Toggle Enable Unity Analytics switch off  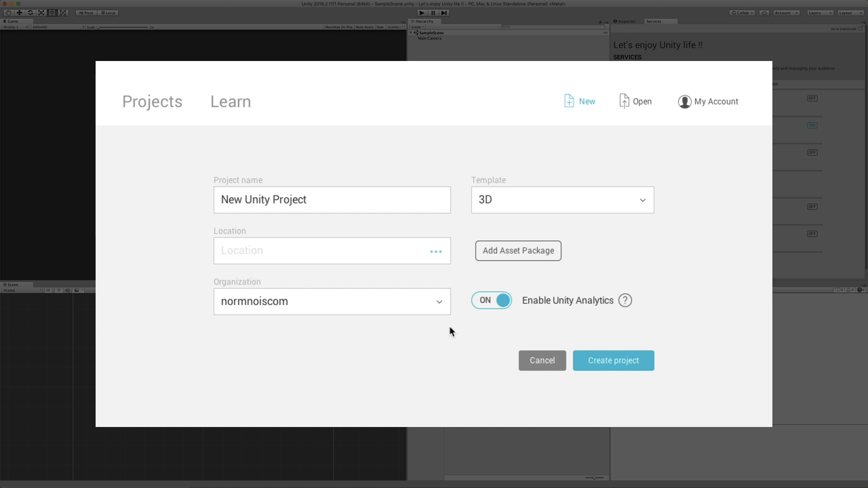click(x=492, y=300)
